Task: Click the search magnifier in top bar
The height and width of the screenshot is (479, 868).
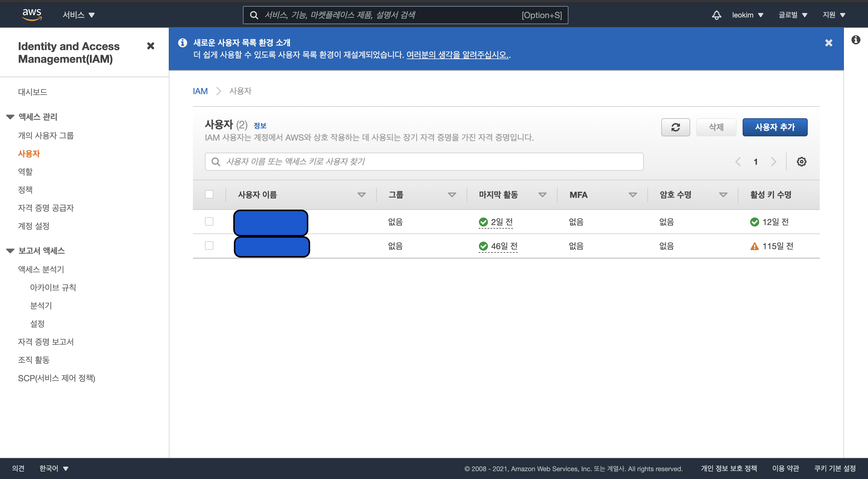Action: [254, 15]
